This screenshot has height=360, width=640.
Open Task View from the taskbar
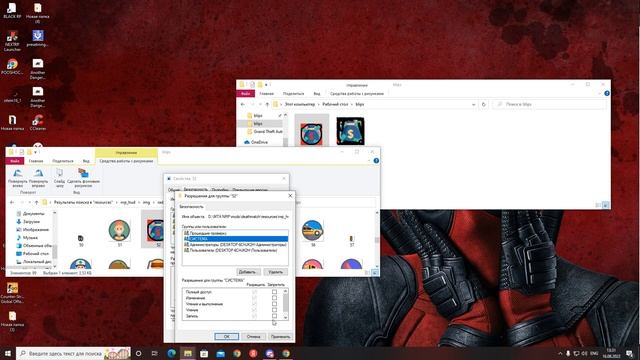[x=155, y=353]
